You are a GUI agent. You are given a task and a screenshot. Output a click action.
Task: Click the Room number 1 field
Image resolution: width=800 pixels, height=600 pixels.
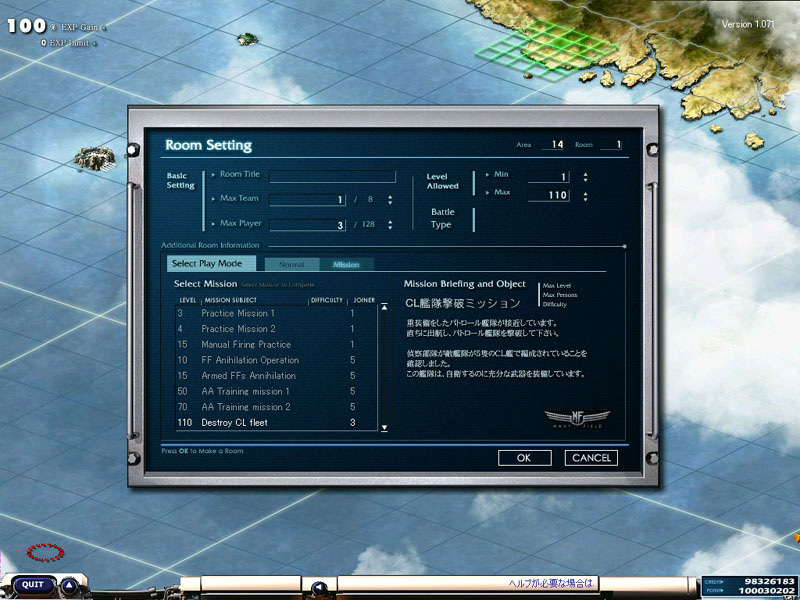611,144
